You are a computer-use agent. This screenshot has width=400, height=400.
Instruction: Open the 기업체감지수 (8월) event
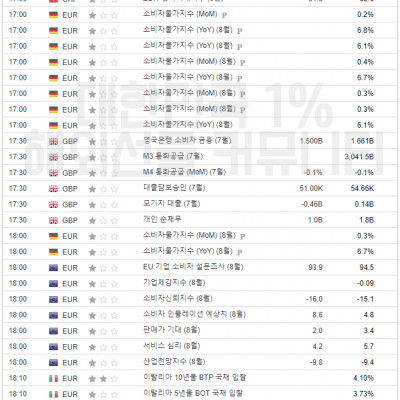(174, 283)
